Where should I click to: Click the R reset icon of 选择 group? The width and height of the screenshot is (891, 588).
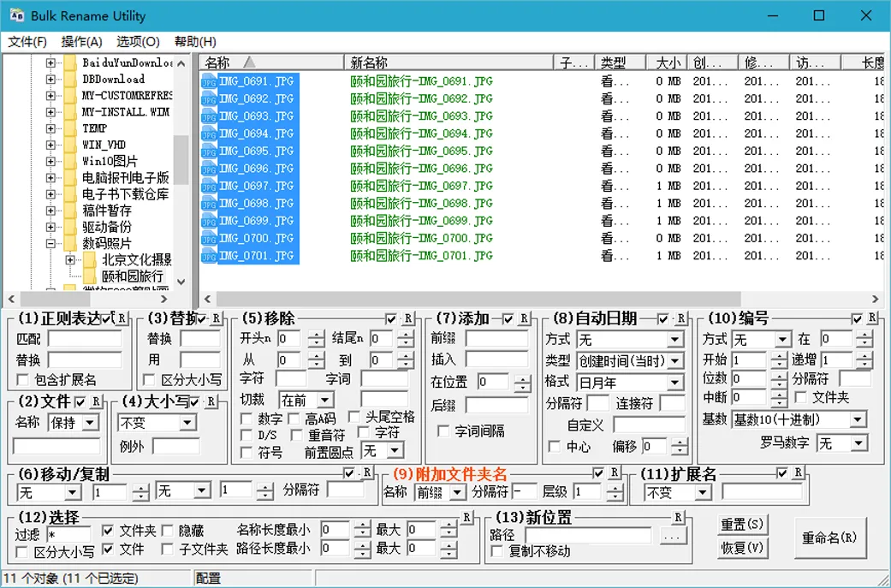coord(466,517)
